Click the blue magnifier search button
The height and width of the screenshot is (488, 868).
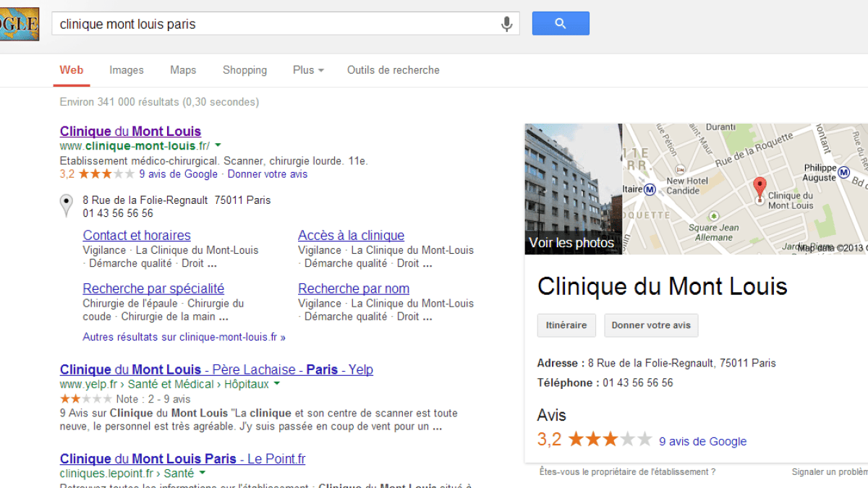[561, 23]
